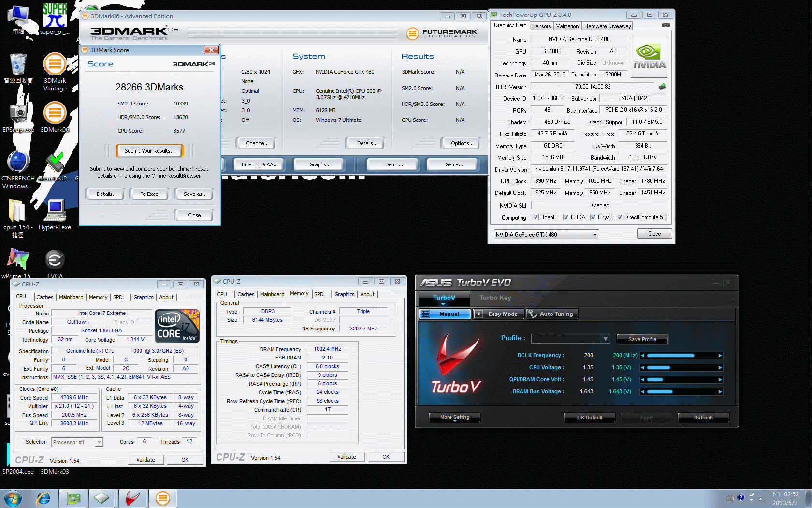The width and height of the screenshot is (812, 508).
Task: Launch the 3DMark06 desktop shortcut
Action: [55, 117]
